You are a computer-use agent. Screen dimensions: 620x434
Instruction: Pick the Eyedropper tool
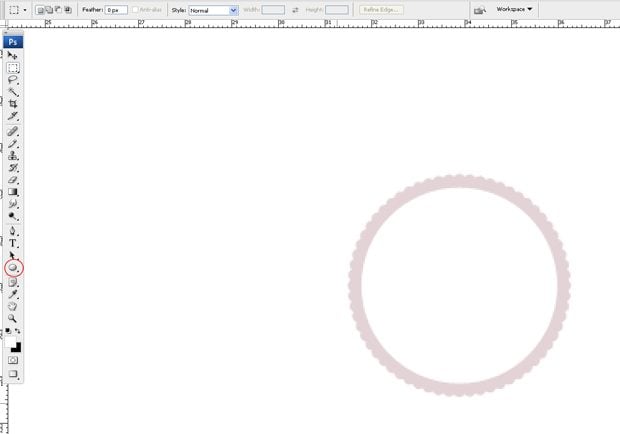(x=14, y=294)
